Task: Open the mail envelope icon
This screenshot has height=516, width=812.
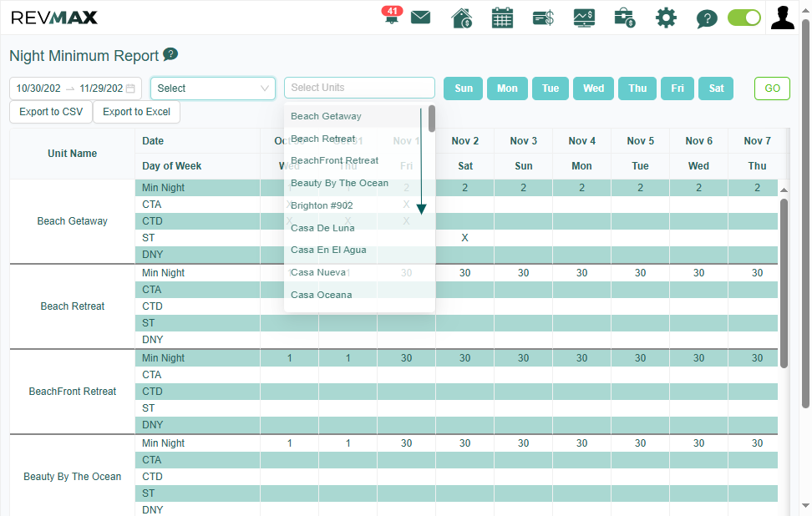Action: tap(420, 18)
